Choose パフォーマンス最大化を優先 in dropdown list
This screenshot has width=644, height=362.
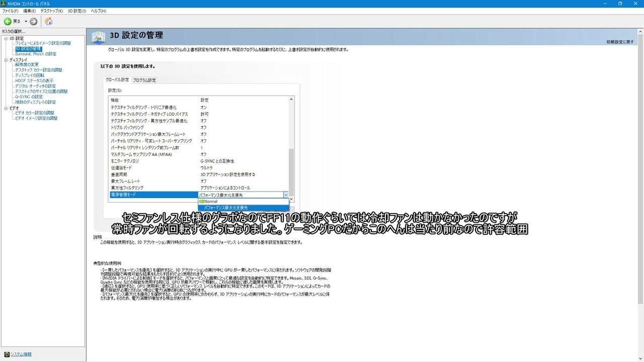244,208
